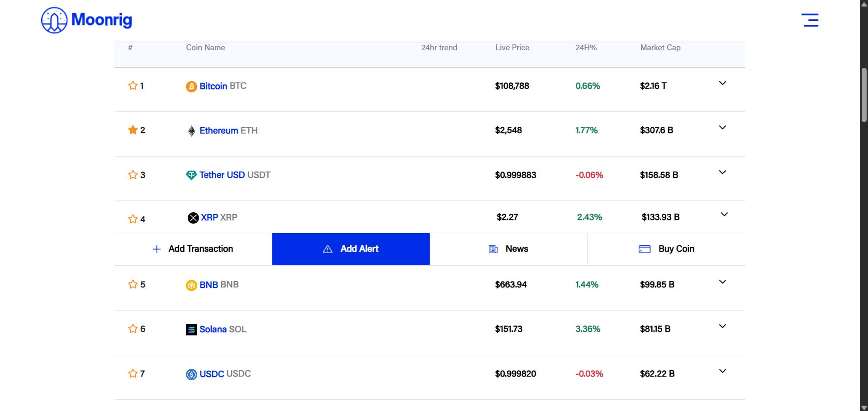Open the hamburger menu icon
The height and width of the screenshot is (411, 868).
pos(810,20)
